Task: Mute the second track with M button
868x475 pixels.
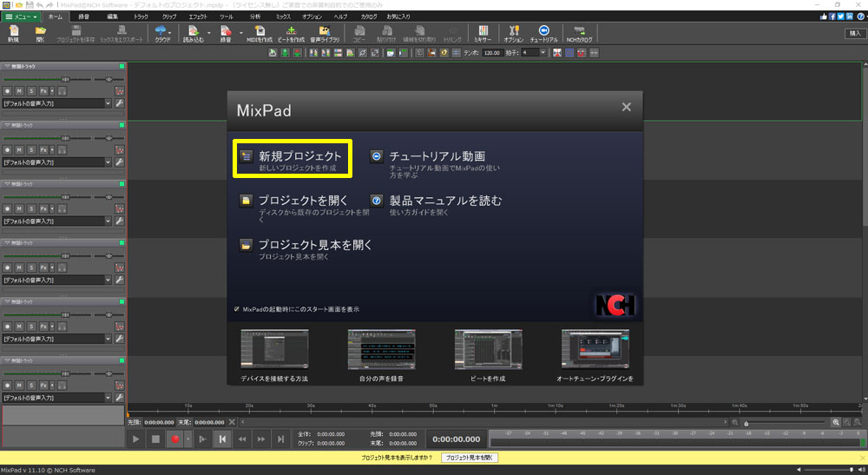Action: click(19, 149)
